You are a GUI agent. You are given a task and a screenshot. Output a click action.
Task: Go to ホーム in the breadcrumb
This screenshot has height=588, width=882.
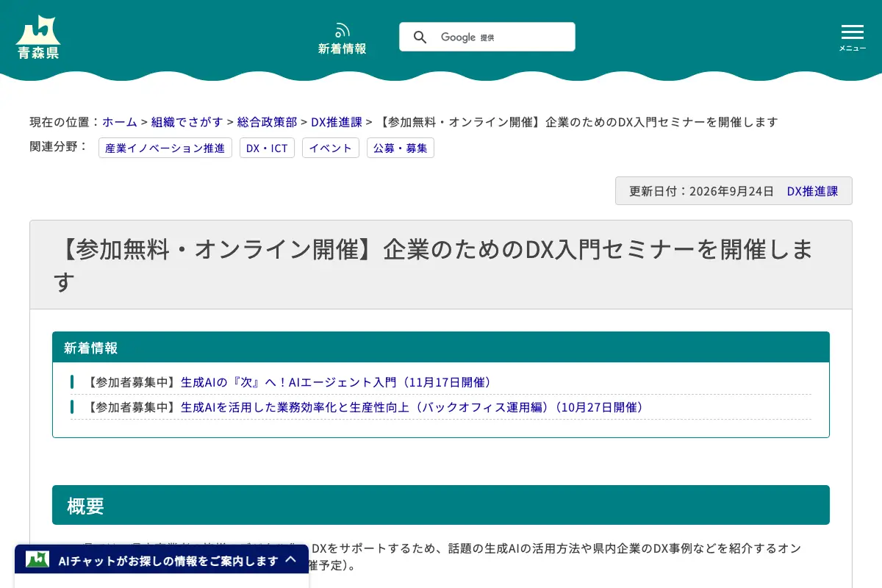pyautogui.click(x=120, y=122)
